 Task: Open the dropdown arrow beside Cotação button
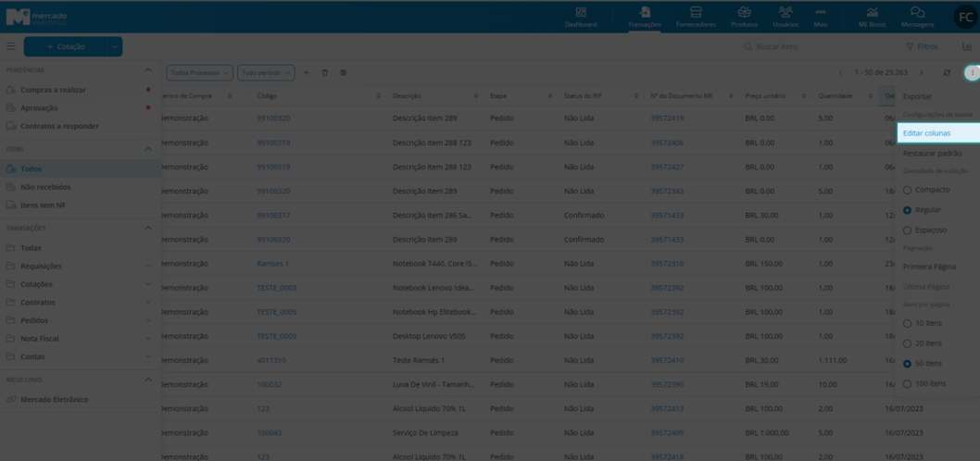click(114, 47)
